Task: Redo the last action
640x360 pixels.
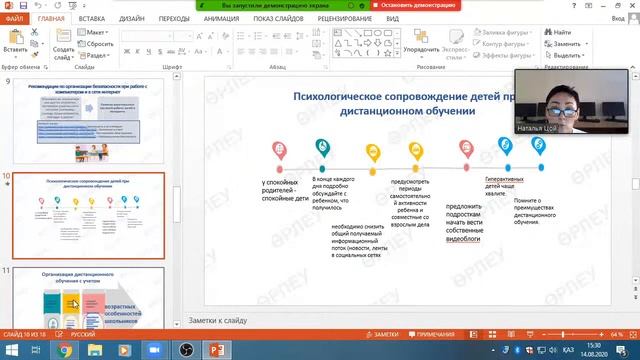Action: (58, 5)
